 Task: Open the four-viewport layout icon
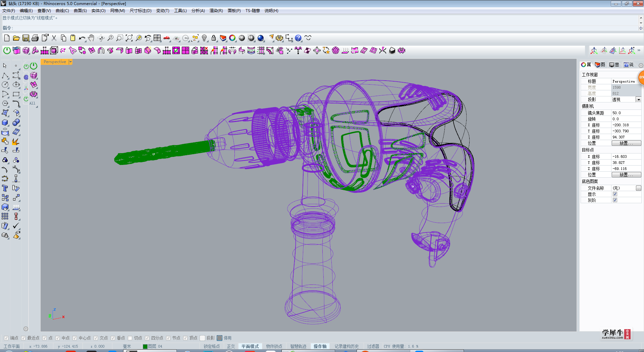pyautogui.click(x=157, y=38)
